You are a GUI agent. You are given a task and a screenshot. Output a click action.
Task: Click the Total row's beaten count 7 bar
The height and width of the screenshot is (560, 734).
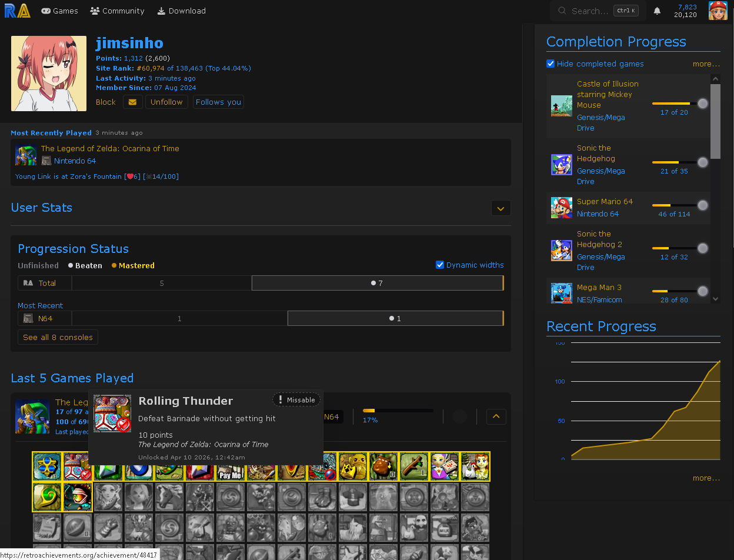[377, 283]
